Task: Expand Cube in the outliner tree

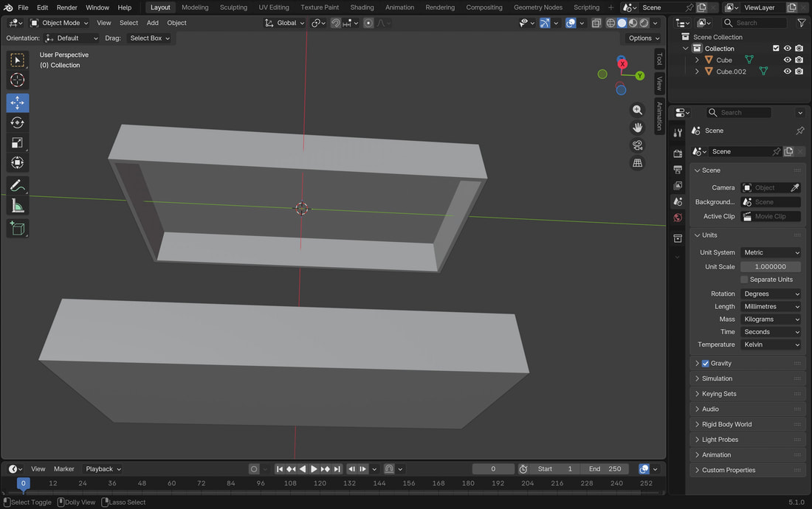Action: click(x=697, y=60)
